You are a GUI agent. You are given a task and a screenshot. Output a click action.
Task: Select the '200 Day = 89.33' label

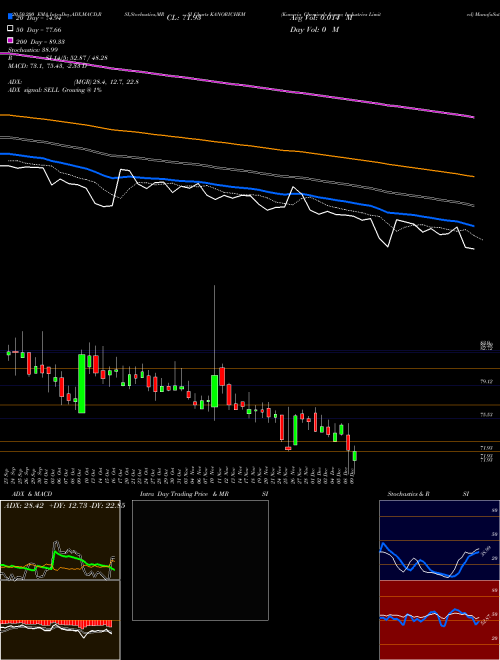click(40, 42)
